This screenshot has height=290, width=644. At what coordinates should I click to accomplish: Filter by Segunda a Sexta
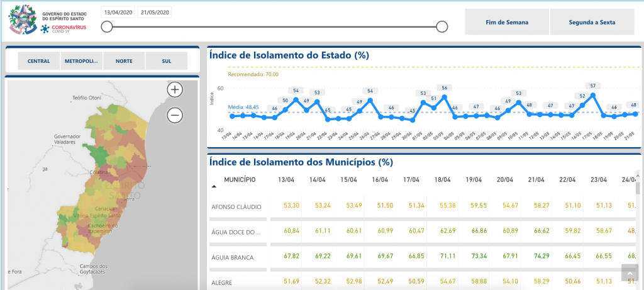[x=592, y=22]
